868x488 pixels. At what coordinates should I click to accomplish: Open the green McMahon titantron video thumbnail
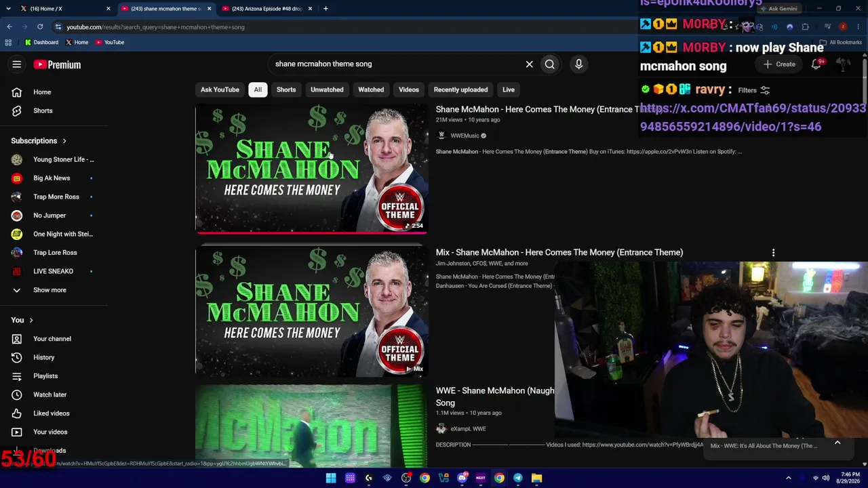pos(311,426)
